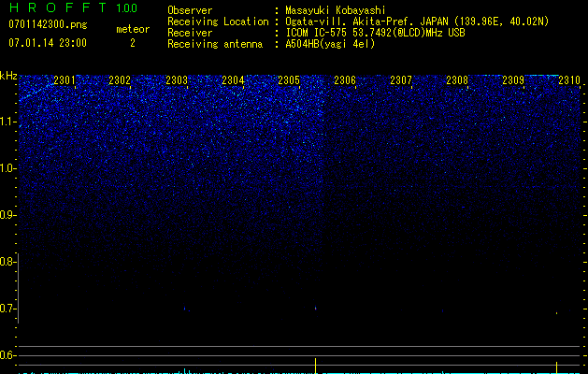Click the 0.9 frequency axis label

point(7,215)
